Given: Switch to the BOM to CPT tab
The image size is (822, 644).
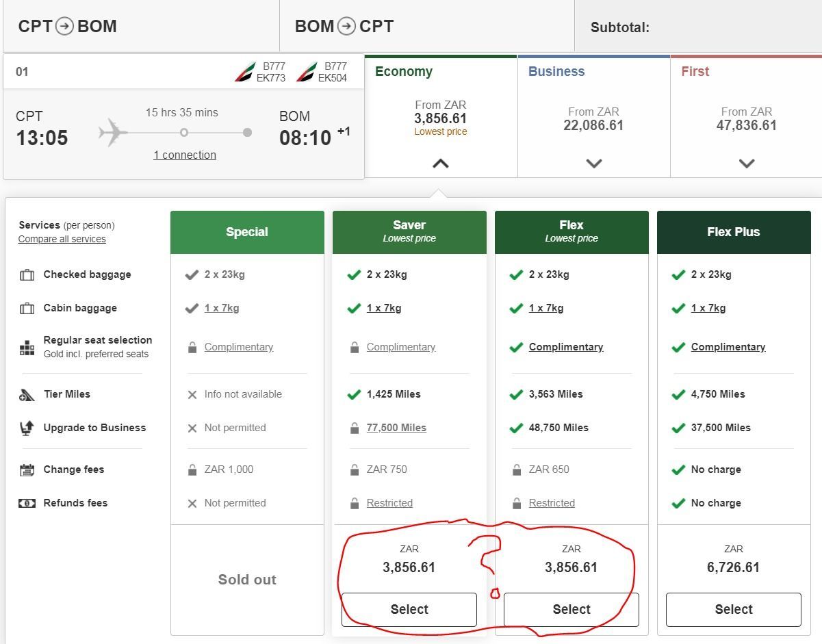Looking at the screenshot, I should pyautogui.click(x=344, y=27).
